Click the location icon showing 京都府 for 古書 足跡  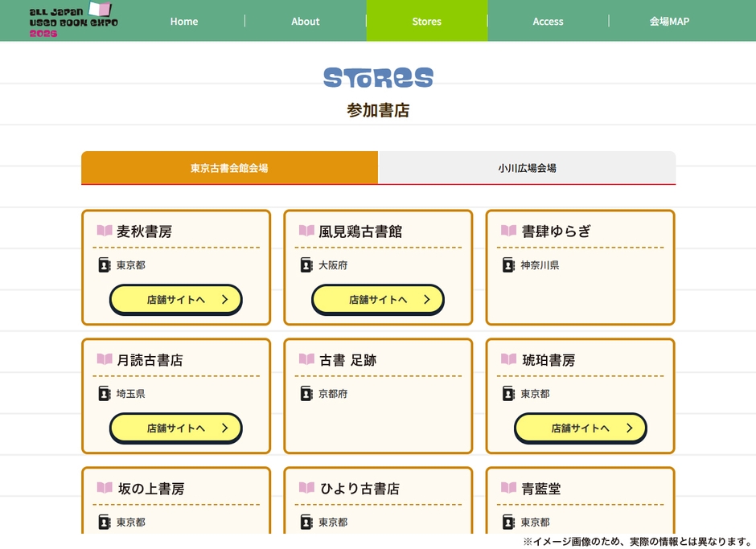tap(306, 393)
